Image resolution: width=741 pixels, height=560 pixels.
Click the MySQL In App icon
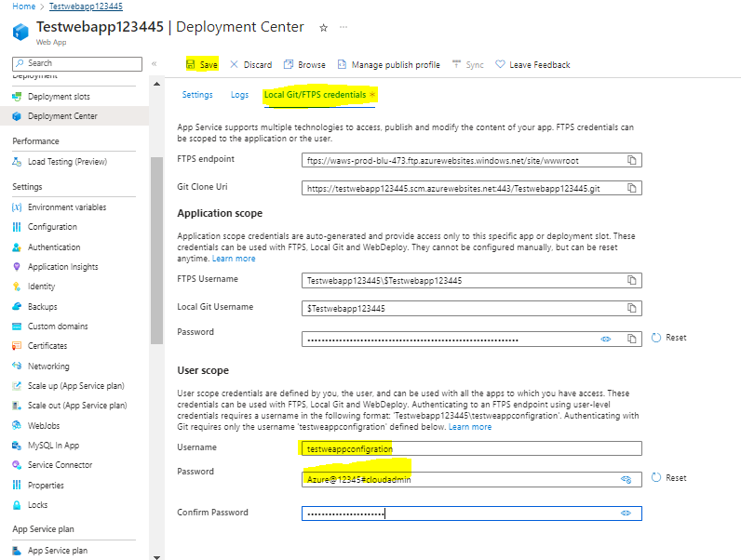click(x=17, y=446)
